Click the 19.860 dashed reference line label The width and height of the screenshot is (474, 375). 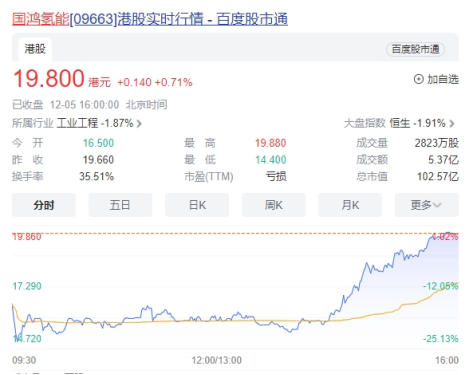pyautogui.click(x=27, y=237)
